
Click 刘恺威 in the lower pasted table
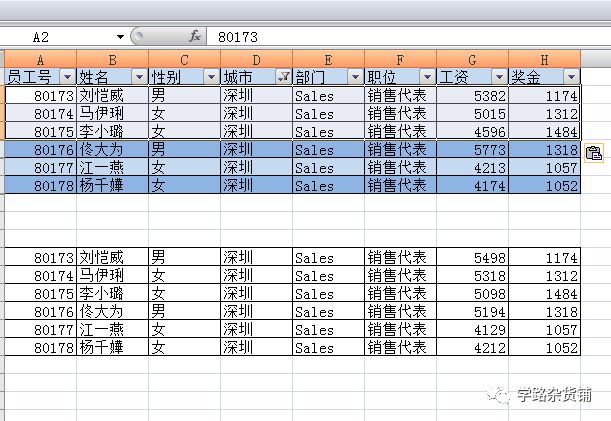tap(101, 257)
